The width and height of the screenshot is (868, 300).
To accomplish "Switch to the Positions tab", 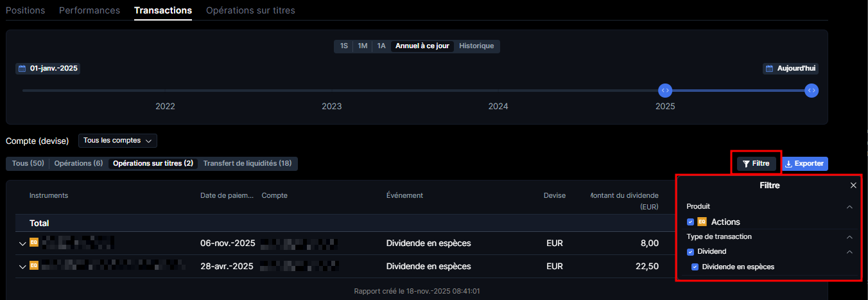I will (x=25, y=10).
